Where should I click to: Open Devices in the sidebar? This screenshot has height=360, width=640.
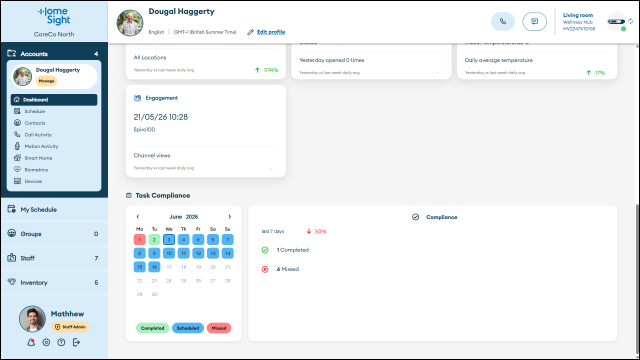(54, 181)
